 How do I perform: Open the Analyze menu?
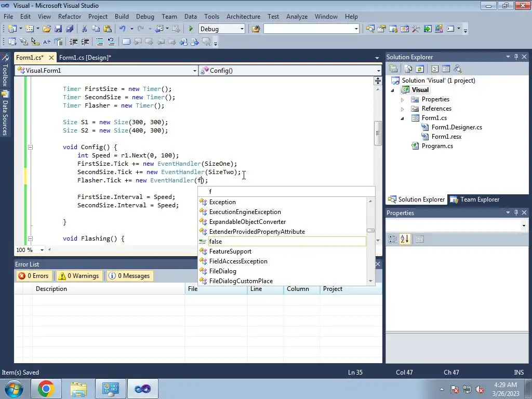pos(297,16)
